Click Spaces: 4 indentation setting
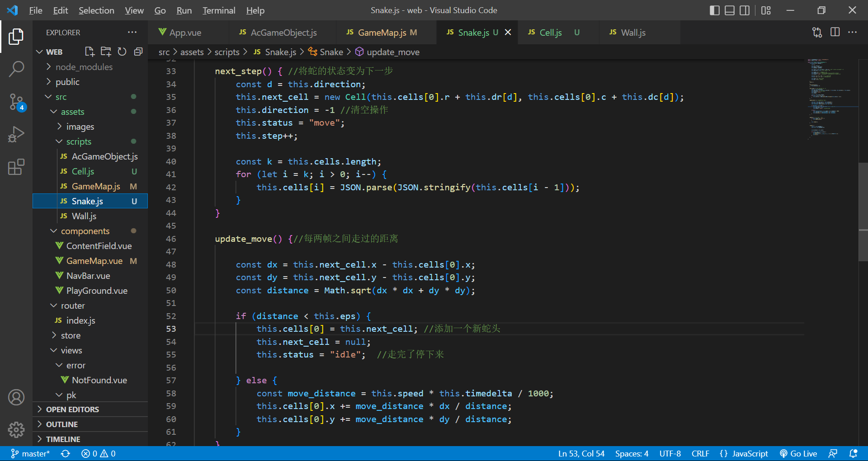868x461 pixels. (x=632, y=453)
